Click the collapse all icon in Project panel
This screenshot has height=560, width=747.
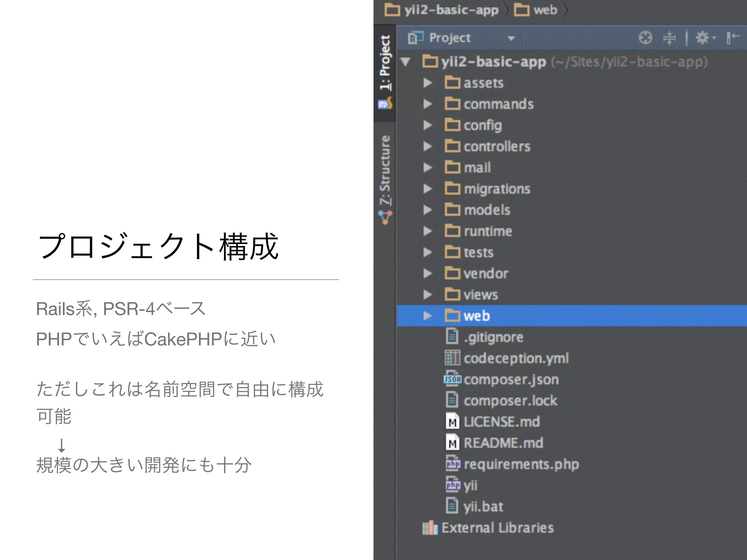(669, 38)
